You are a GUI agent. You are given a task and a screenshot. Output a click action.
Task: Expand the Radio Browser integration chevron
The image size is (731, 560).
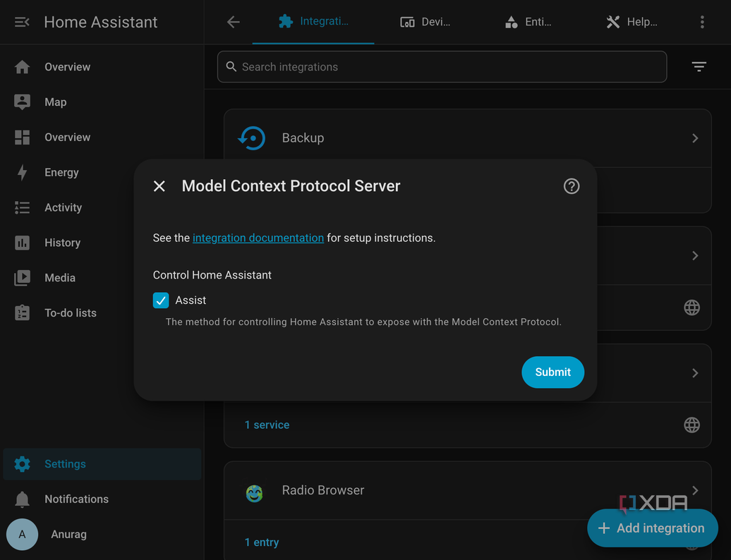tap(694, 490)
